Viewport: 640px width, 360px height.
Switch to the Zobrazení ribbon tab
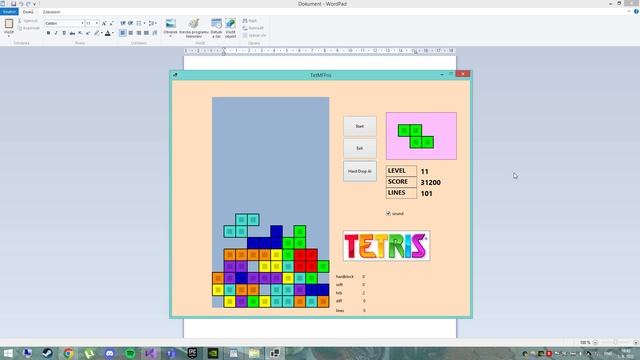(x=51, y=12)
